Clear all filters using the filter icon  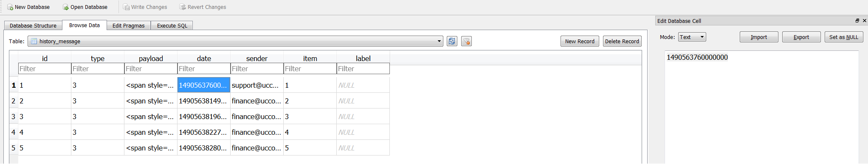pos(466,41)
